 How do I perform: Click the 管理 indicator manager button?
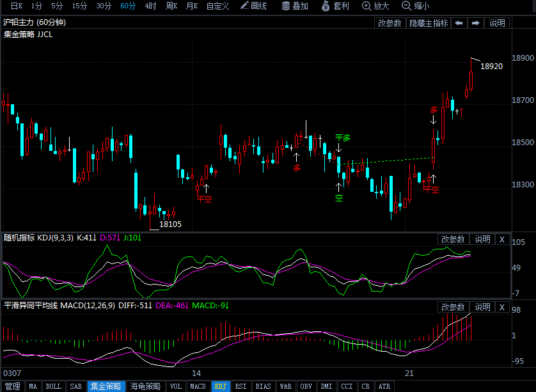(x=13, y=386)
